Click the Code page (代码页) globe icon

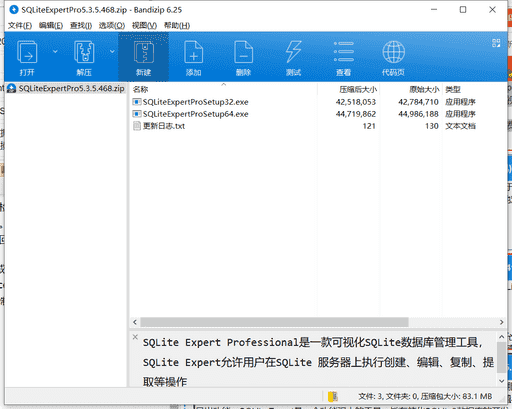pyautogui.click(x=394, y=52)
